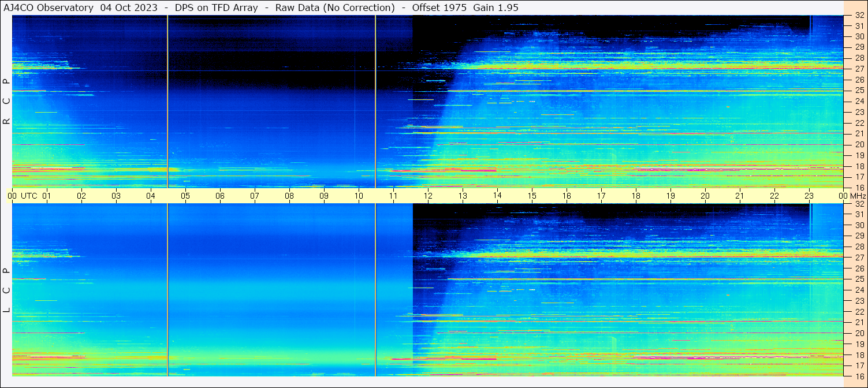The width and height of the screenshot is (868, 388).
Task: Click the LCP polarization label on left
Action: 6,290
